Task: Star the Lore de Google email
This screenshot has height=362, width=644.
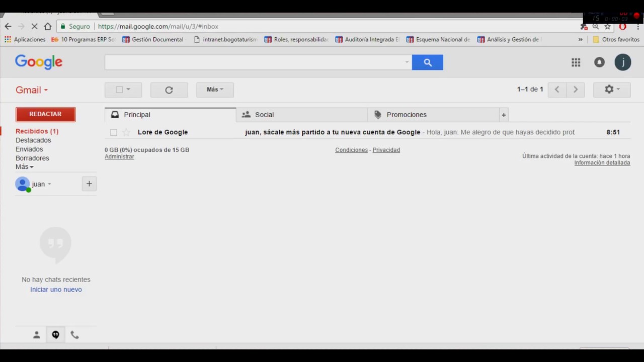Action: [126, 132]
